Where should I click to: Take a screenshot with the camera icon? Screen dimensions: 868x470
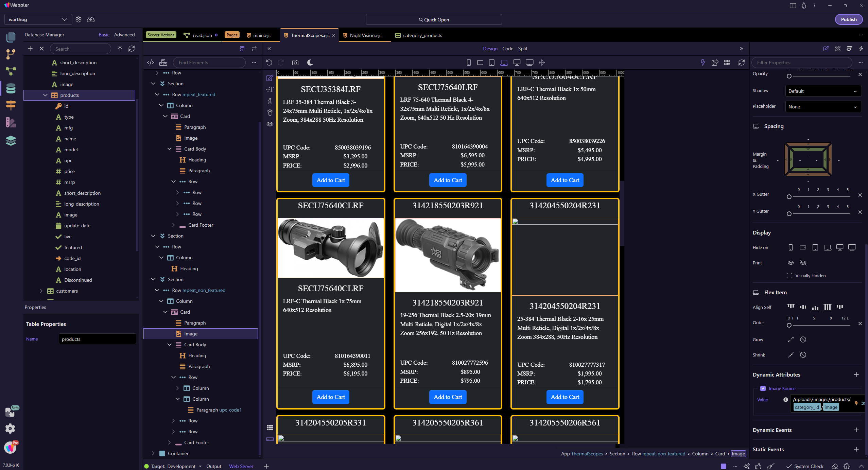[295, 63]
